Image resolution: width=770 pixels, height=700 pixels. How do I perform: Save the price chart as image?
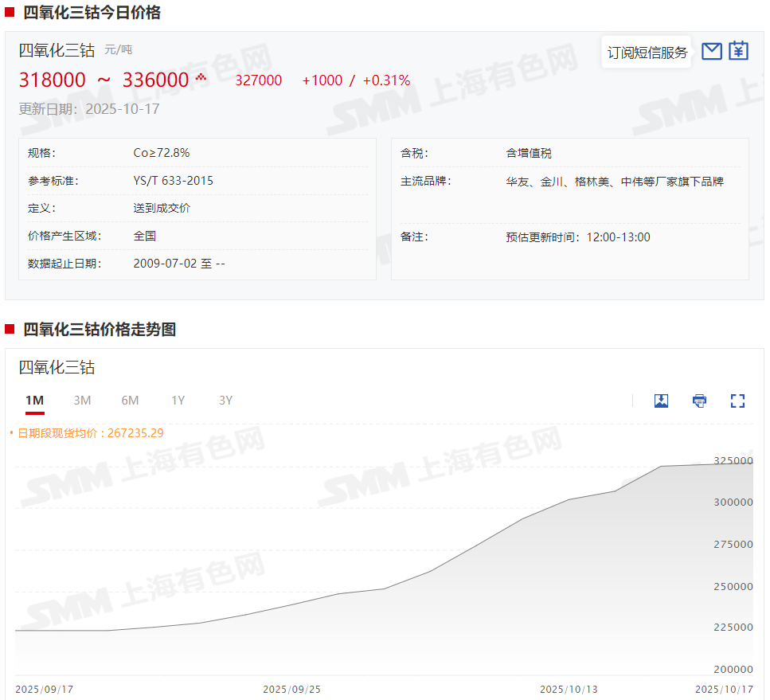[661, 401]
